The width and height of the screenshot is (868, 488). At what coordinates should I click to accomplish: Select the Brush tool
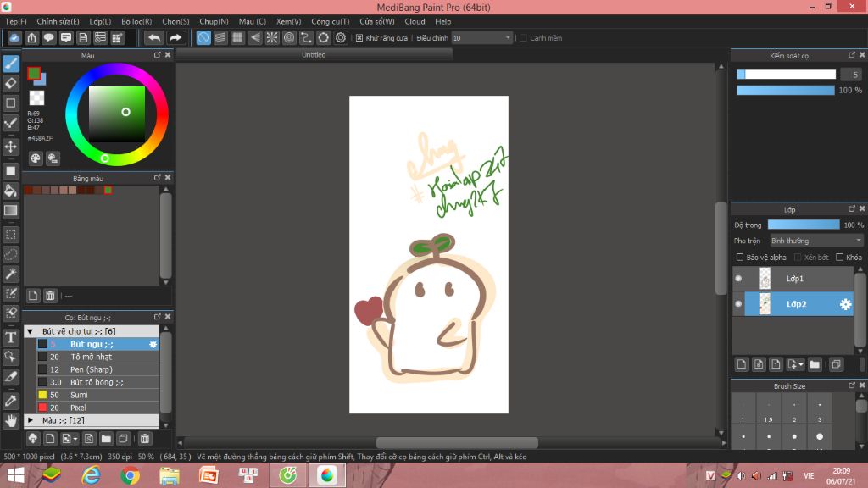pos(10,64)
